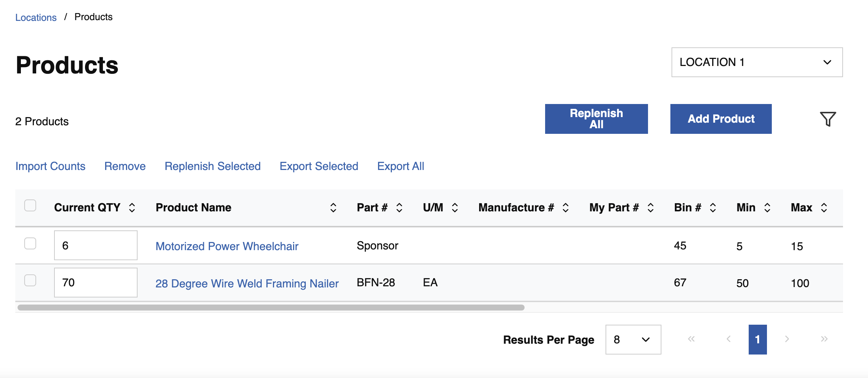The width and height of the screenshot is (868, 378).
Task: Choose Export Selected from the actions row
Action: point(319,166)
